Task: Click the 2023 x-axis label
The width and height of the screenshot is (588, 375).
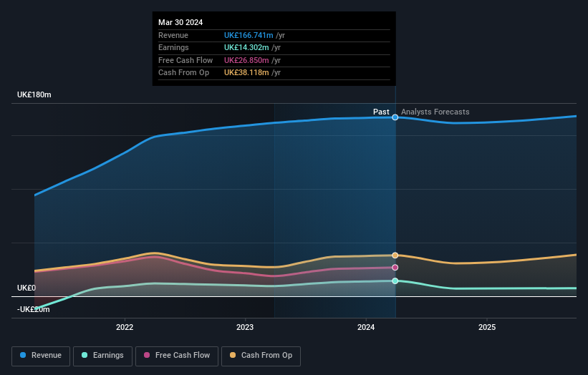Action: click(245, 327)
